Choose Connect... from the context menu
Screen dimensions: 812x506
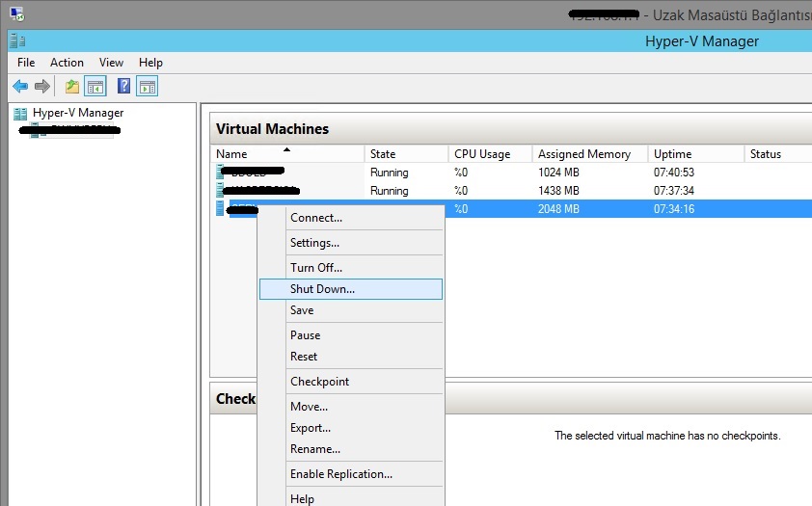[351, 218]
